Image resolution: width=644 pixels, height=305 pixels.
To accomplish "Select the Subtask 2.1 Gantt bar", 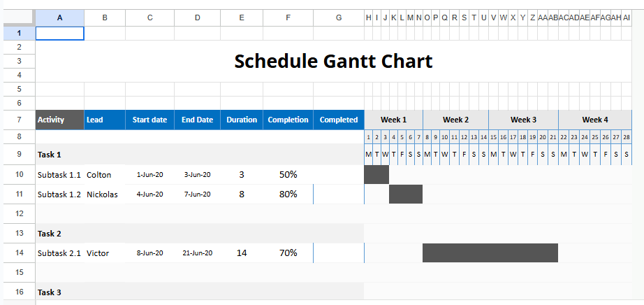I will tap(490, 253).
